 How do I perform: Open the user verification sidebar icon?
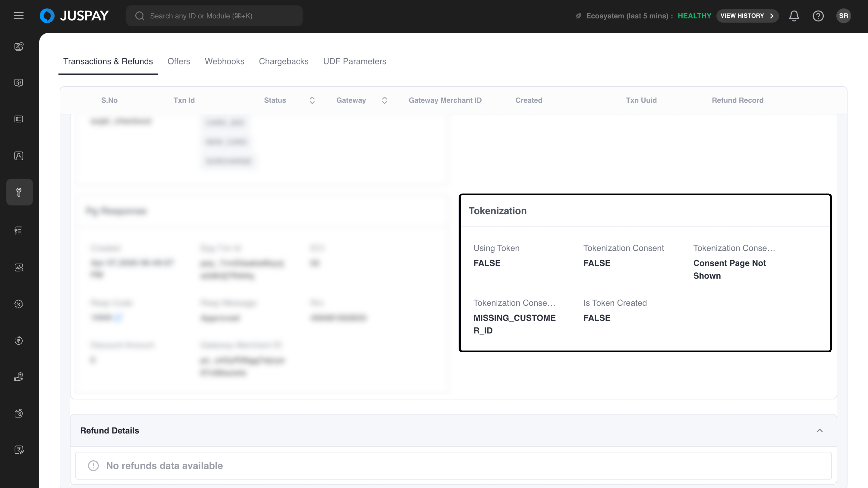tap(19, 46)
